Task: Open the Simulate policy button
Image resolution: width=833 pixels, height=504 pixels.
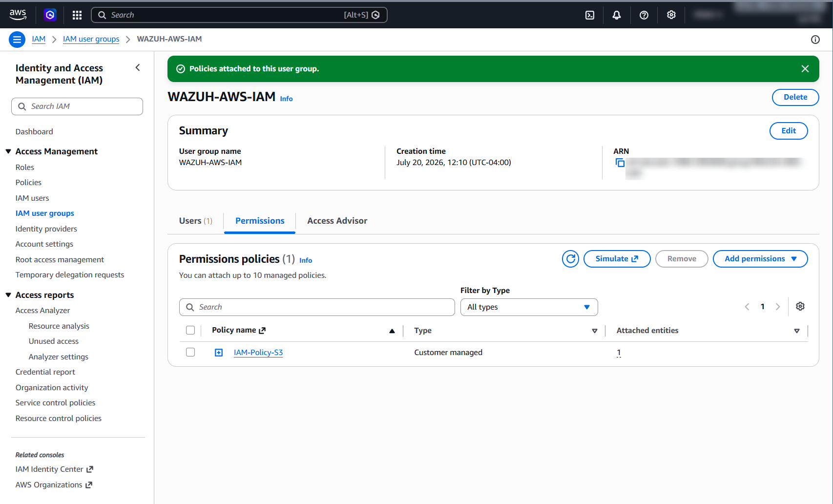Action: pos(617,259)
